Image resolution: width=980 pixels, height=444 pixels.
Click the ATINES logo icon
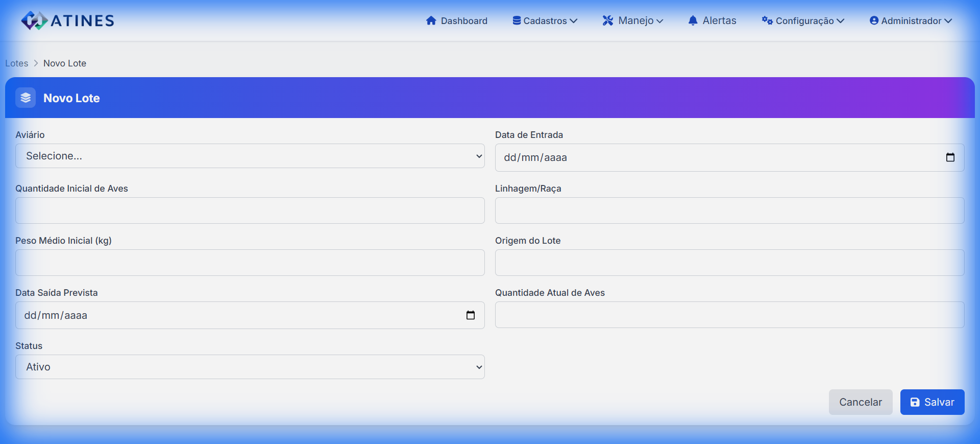point(34,20)
